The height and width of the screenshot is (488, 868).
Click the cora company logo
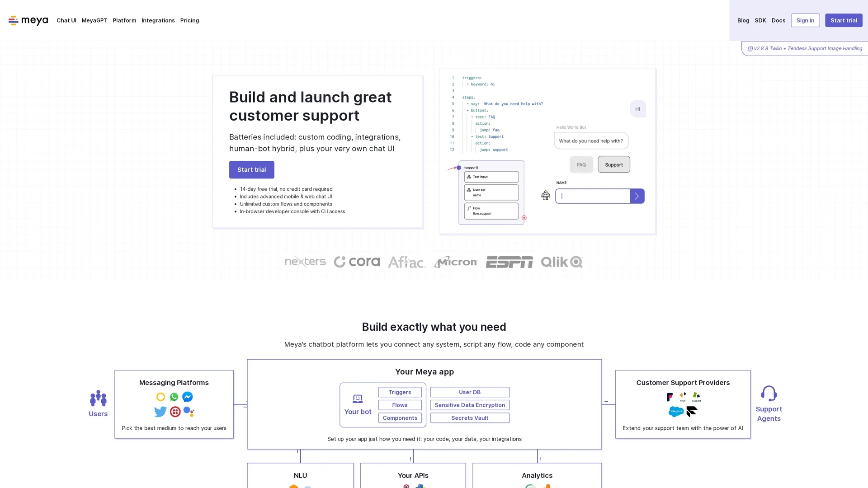[x=357, y=262]
